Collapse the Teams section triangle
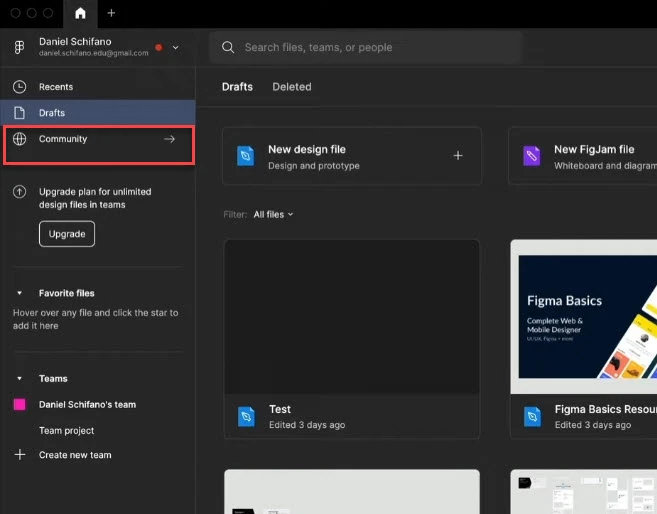This screenshot has width=657, height=514. 19,379
